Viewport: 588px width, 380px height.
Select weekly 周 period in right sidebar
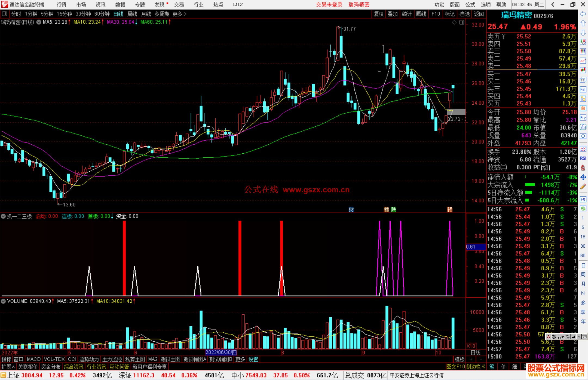(583, 275)
